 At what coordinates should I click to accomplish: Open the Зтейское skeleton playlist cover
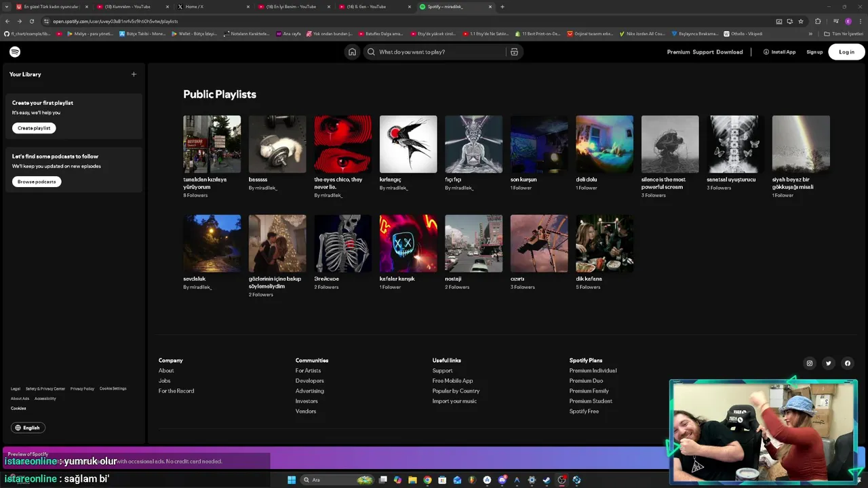point(342,243)
